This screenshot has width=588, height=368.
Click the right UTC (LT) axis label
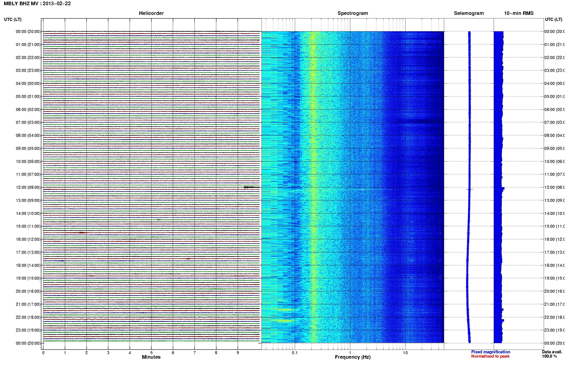pyautogui.click(x=553, y=19)
